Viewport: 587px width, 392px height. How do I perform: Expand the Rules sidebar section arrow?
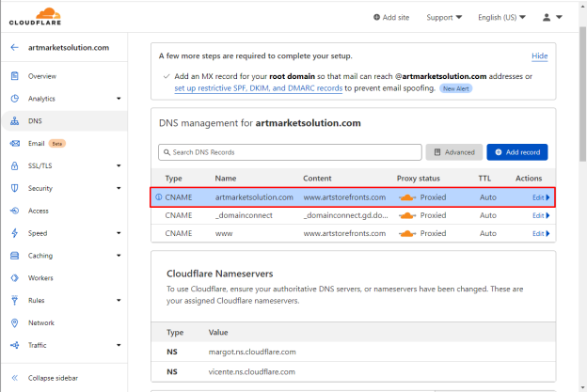(x=119, y=300)
